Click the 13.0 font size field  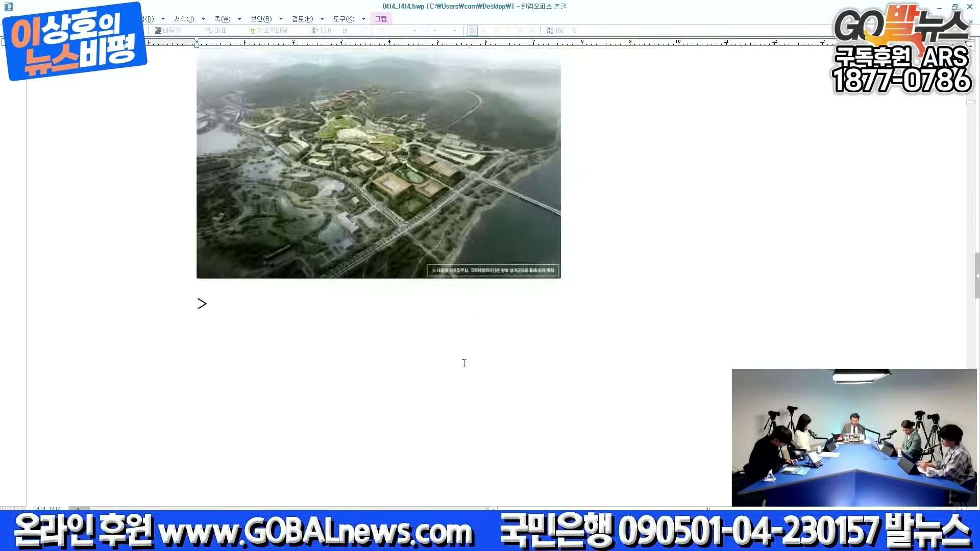(325, 31)
